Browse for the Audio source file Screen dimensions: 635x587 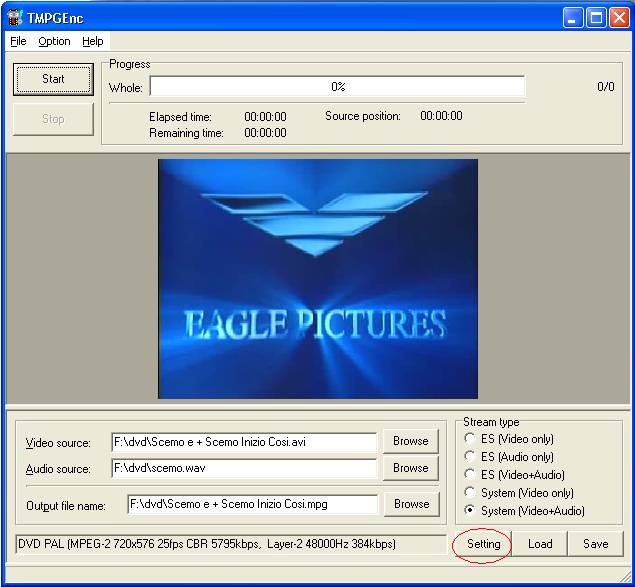click(411, 468)
